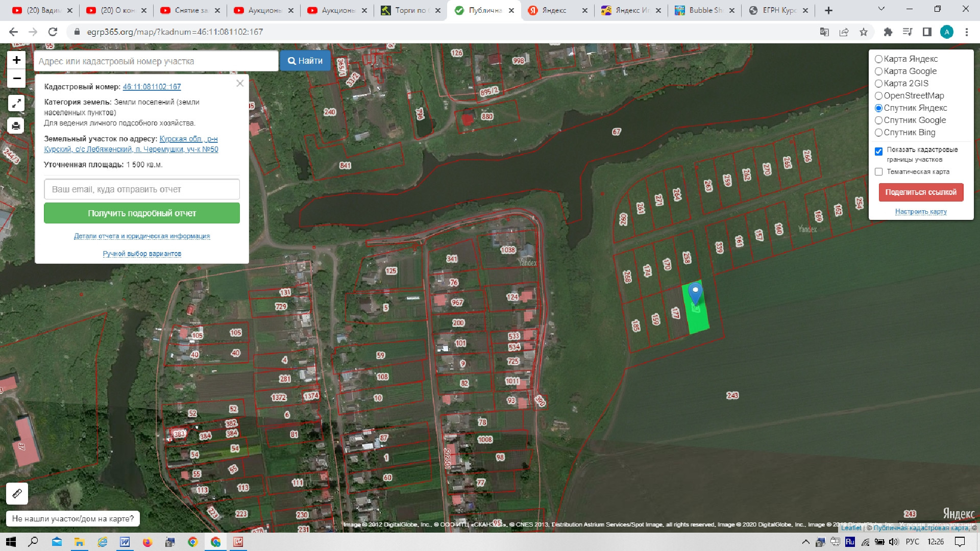Image resolution: width=980 pixels, height=551 pixels.
Task: Click the print map icon
Action: point(16,126)
